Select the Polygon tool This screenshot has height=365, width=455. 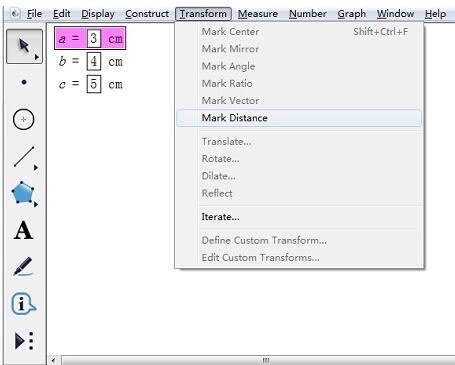tap(23, 193)
